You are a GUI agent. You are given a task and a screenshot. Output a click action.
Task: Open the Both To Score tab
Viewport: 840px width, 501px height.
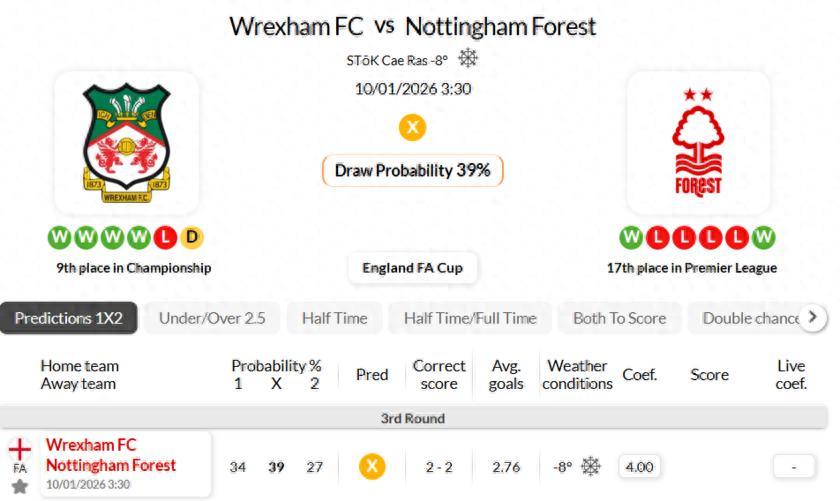[619, 318]
